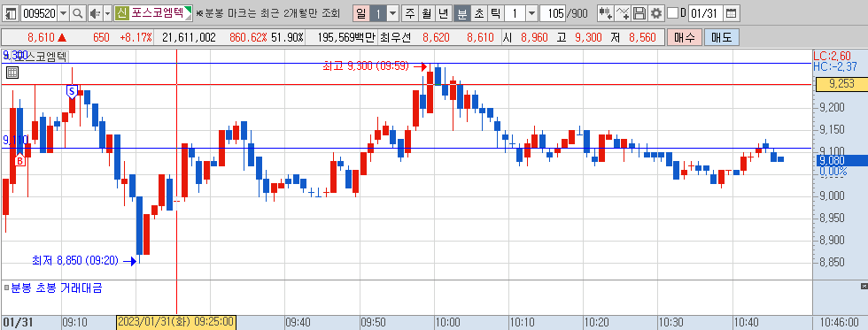Click the 매도 sell button
The width and height of the screenshot is (868, 330).
click(721, 37)
